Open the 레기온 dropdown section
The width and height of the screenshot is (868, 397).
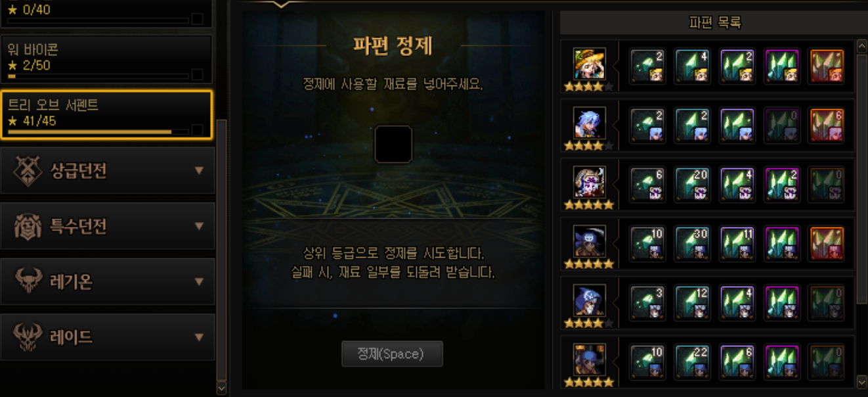(x=108, y=281)
